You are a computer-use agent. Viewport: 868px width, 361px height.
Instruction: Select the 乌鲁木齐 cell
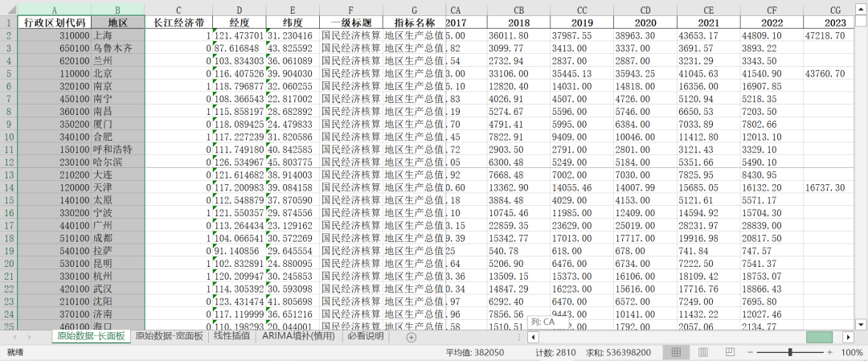(x=118, y=48)
